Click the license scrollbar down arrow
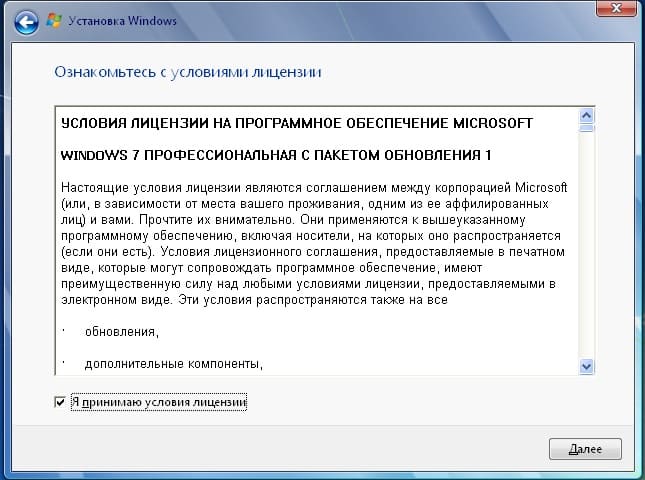Screen dimensions: 645x480 point(587,366)
